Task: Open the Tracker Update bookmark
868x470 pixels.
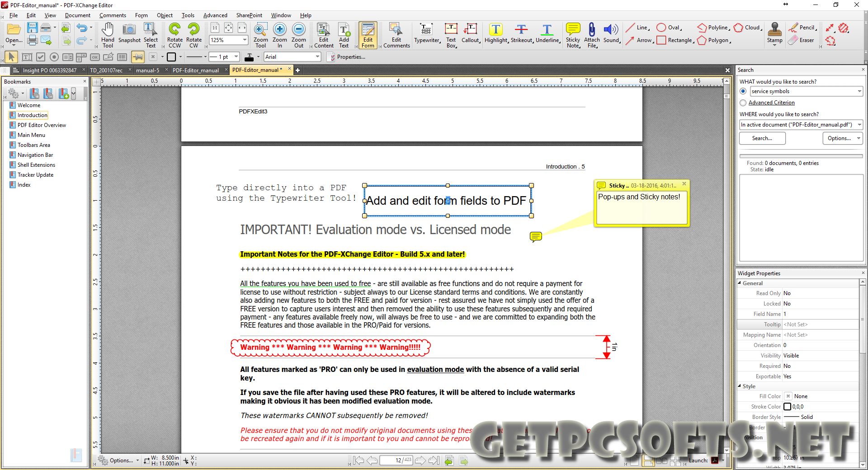Action: (x=35, y=175)
